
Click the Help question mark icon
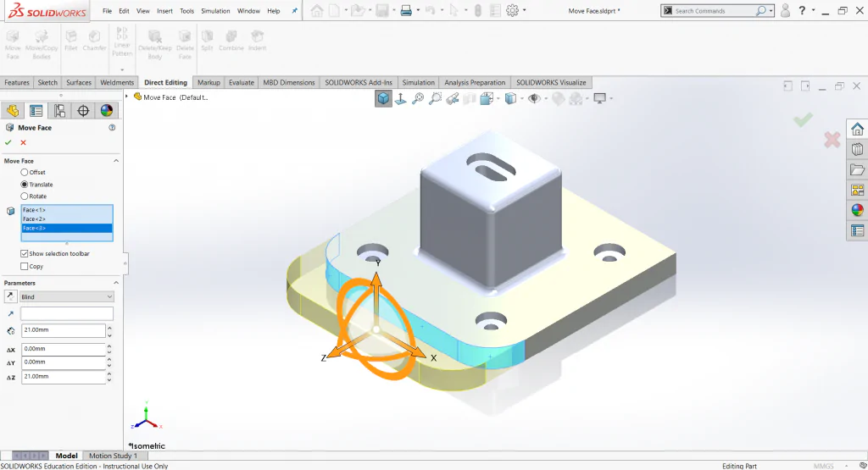click(x=802, y=10)
